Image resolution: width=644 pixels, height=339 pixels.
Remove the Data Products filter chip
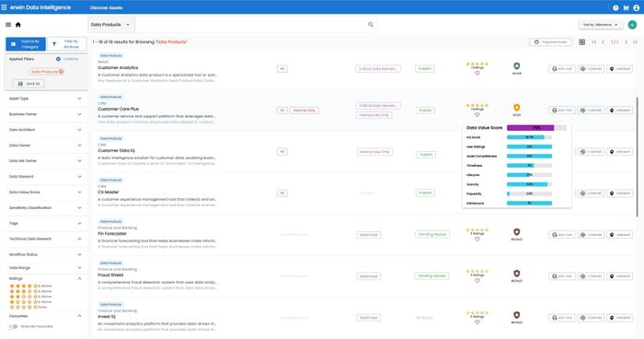61,72
